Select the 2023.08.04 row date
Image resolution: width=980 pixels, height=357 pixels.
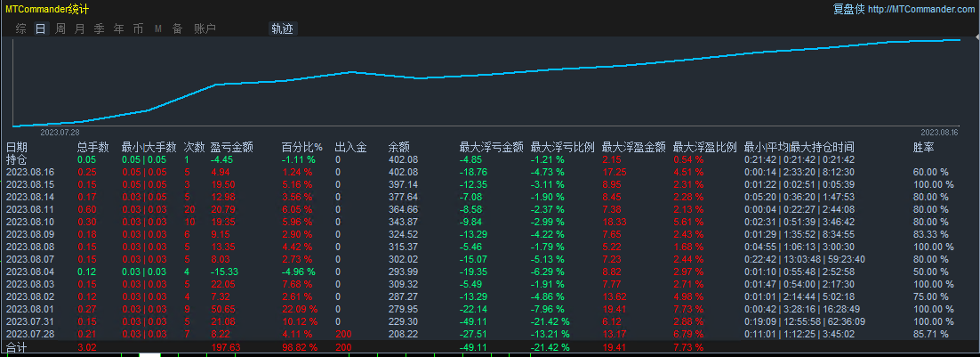(x=30, y=271)
